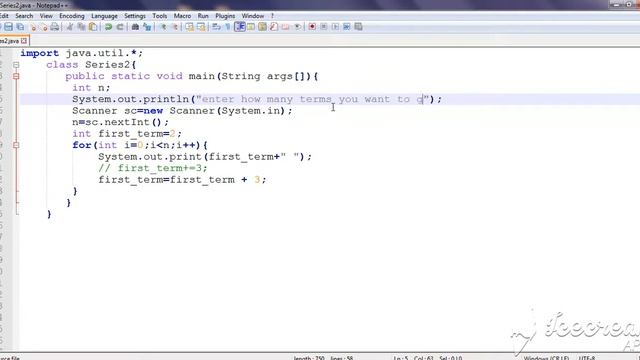Collapse the for loop fold marker
Viewport: 640px width, 360px height.
pyautogui.click(x=16, y=145)
